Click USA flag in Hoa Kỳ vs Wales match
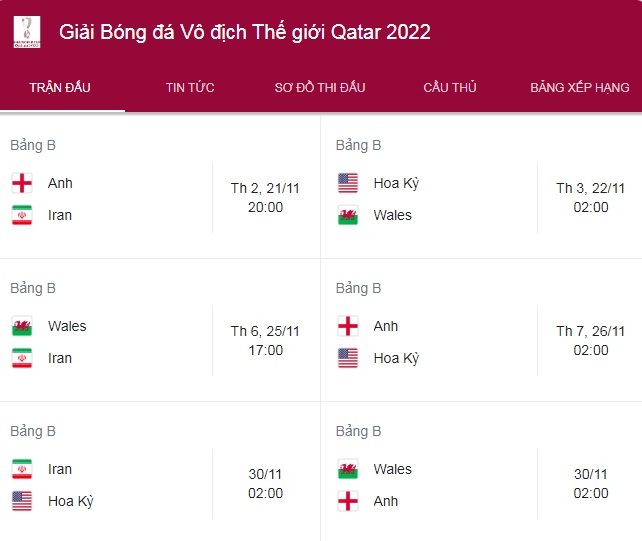Viewport: 642px width, 541px height. coord(348,183)
